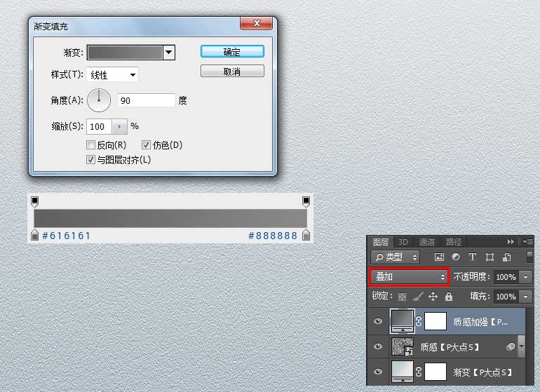Click the lock transparent pixels icon

click(403, 297)
